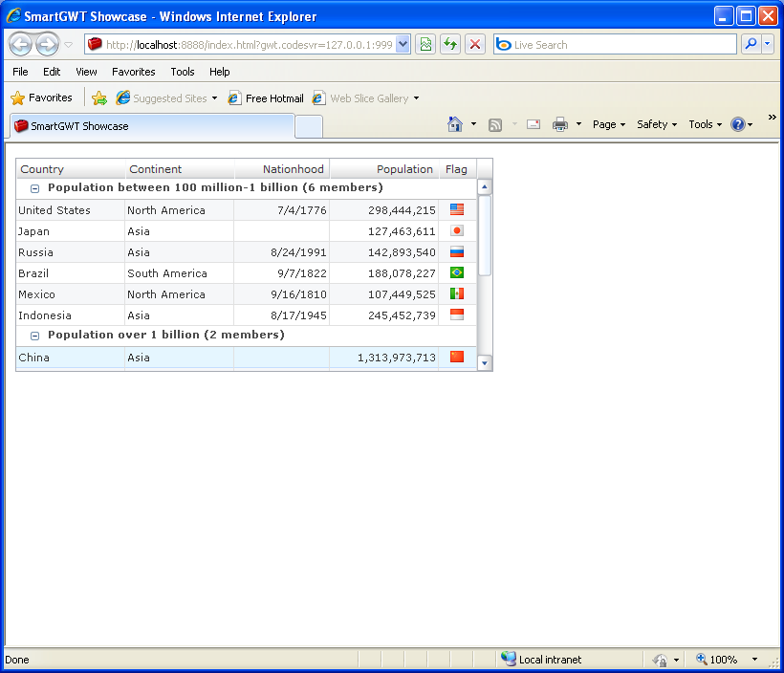Screen dimensions: 784x673
Task: Click the magnifier Search button
Action: [751, 45]
